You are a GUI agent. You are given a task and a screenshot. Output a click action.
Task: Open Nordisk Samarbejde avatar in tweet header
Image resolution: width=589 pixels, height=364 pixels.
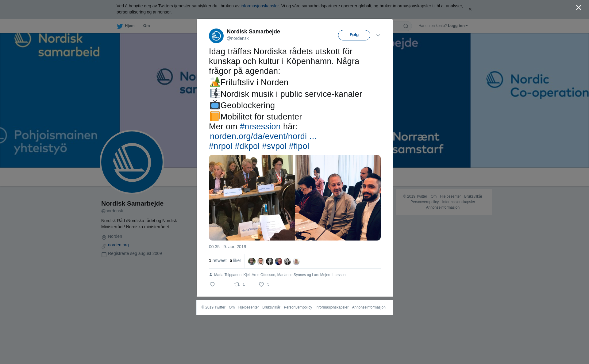pos(216,36)
